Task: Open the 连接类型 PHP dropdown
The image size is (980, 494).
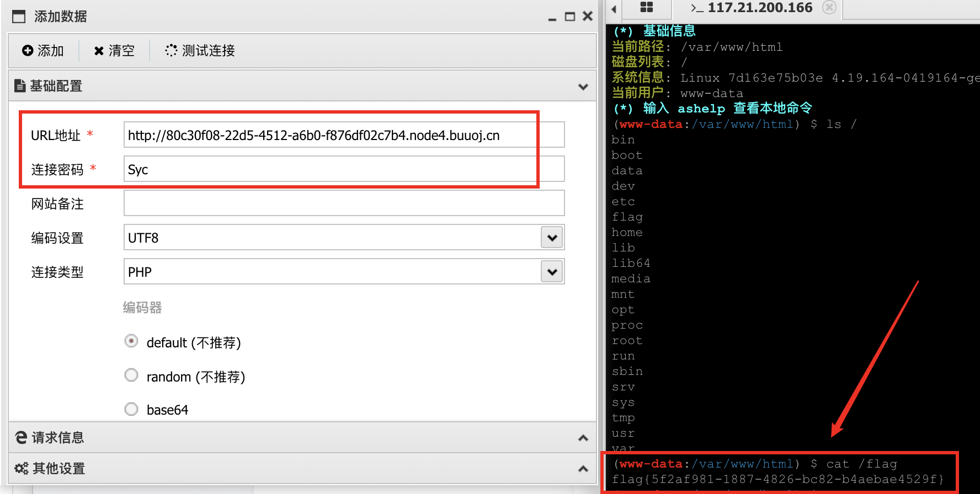Action: click(344, 272)
